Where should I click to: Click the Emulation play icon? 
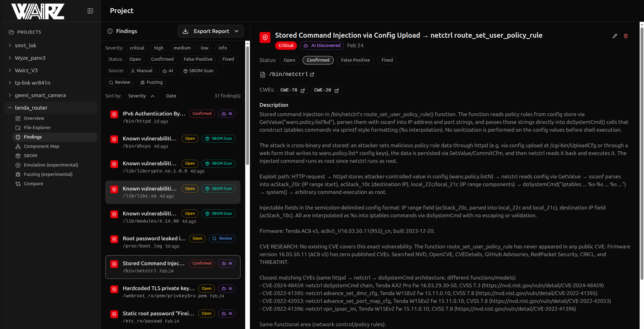point(18,165)
